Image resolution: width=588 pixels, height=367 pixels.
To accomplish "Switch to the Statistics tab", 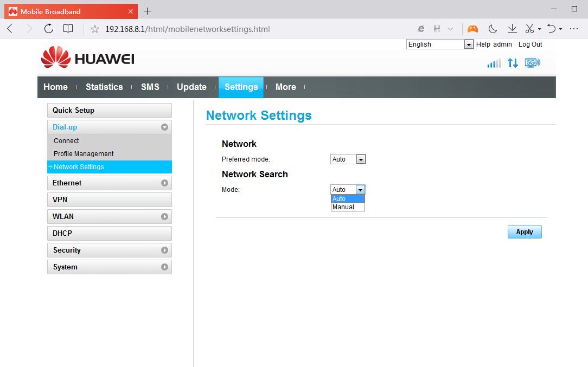I will click(x=104, y=87).
